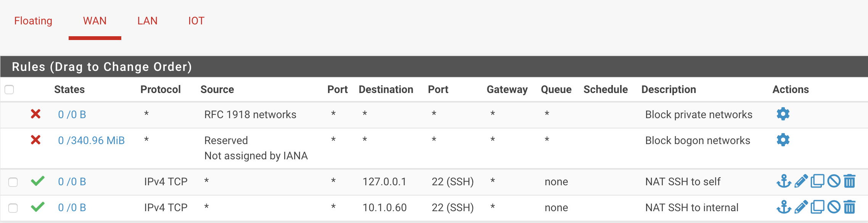Open settings gear for Block bogon networks
Screen dimensions: 868x223
pyautogui.click(x=783, y=140)
